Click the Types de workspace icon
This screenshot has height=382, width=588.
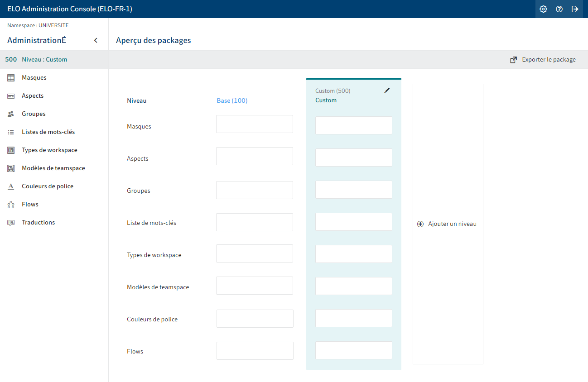click(11, 150)
